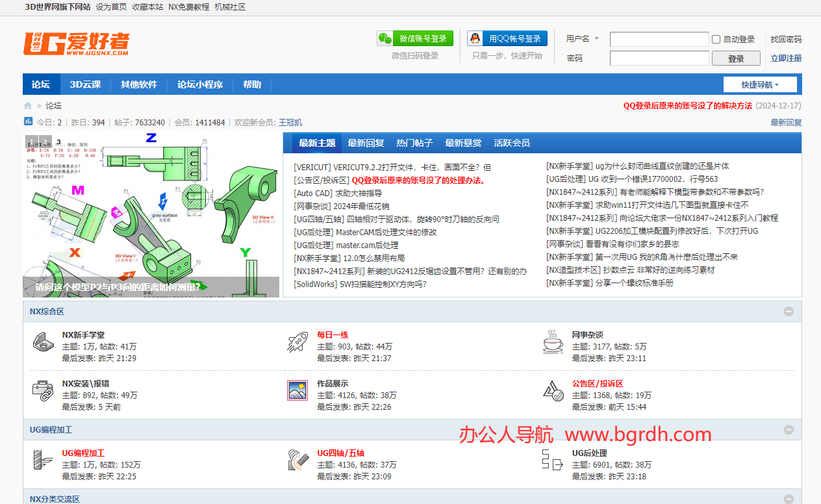
Task: Enable the 自动登录 checkbox
Action: (x=716, y=39)
